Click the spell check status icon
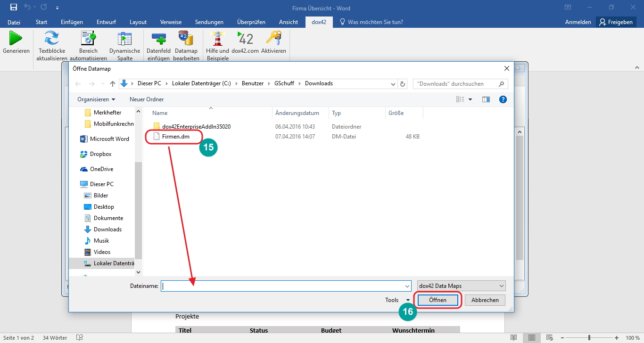The width and height of the screenshot is (644, 343). (80, 338)
